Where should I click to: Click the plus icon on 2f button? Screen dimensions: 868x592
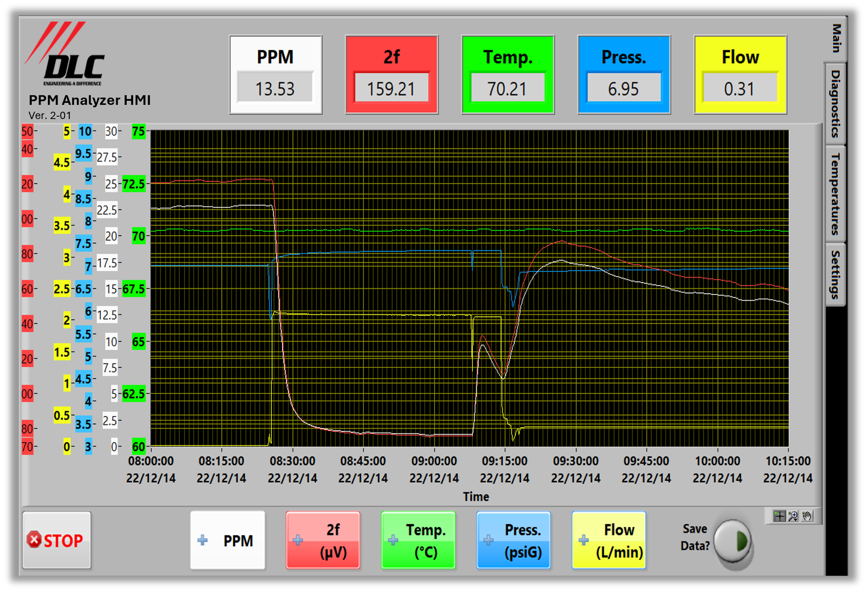(x=298, y=540)
